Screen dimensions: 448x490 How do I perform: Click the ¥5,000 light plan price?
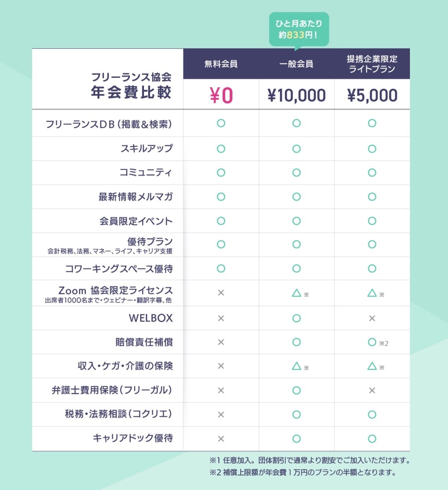click(372, 95)
